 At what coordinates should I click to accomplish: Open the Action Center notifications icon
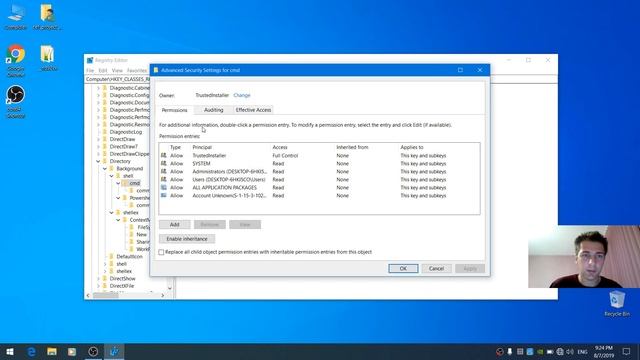pyautogui.click(x=627, y=351)
